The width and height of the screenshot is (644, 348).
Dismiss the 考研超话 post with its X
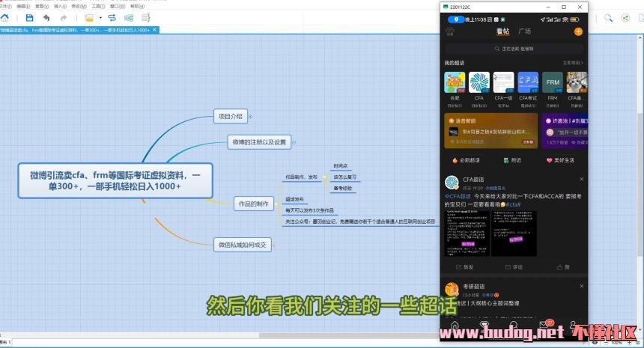(582, 286)
